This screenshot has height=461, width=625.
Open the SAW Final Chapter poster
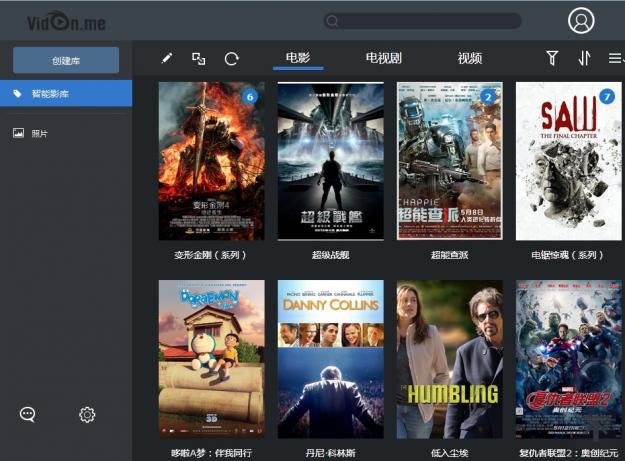[x=569, y=161]
